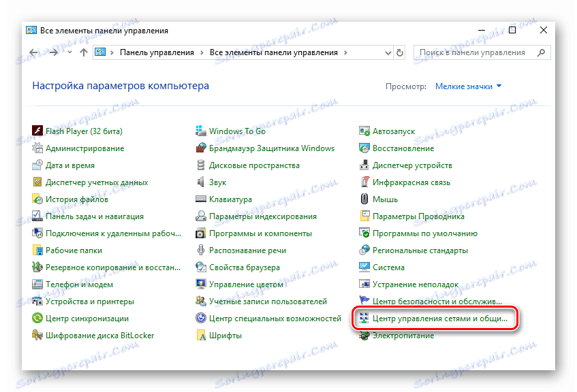This screenshot has width=577, height=392.
Task: Select the Звук control panel icon
Action: tap(218, 182)
